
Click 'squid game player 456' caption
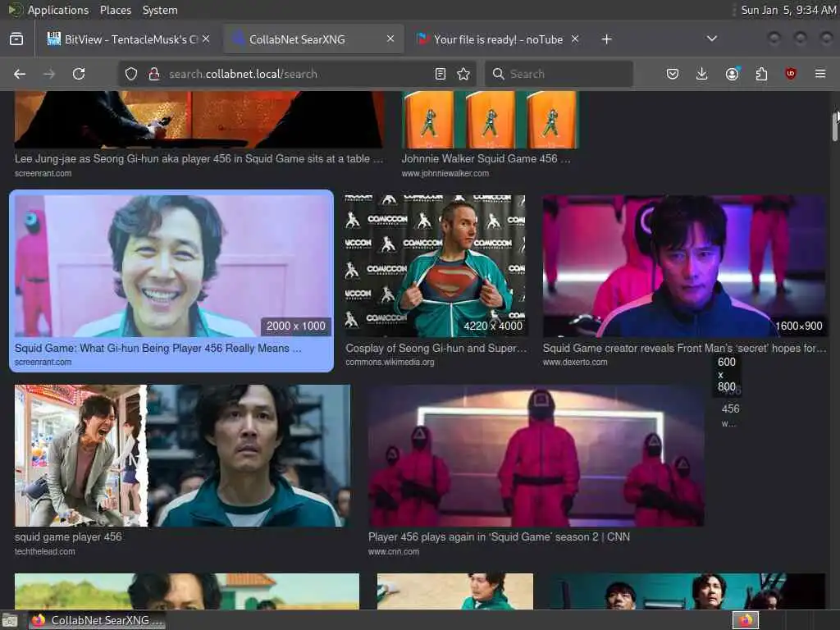click(x=68, y=536)
